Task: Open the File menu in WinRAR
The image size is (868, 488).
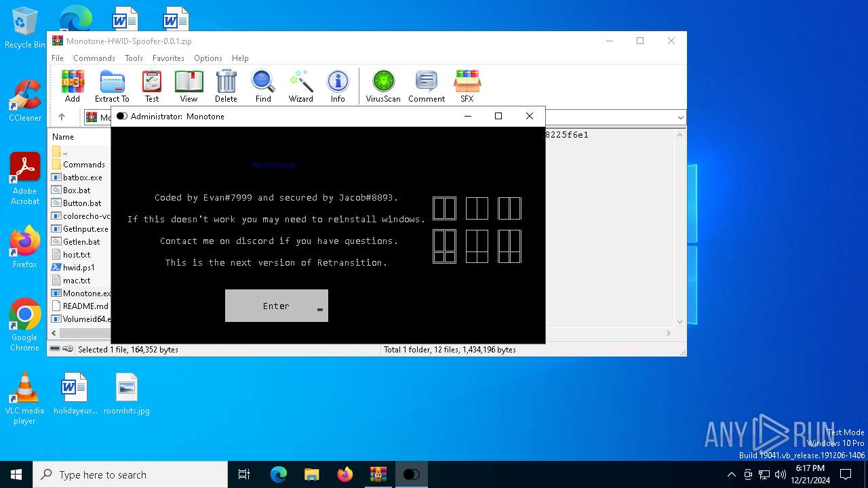Action: coord(58,58)
